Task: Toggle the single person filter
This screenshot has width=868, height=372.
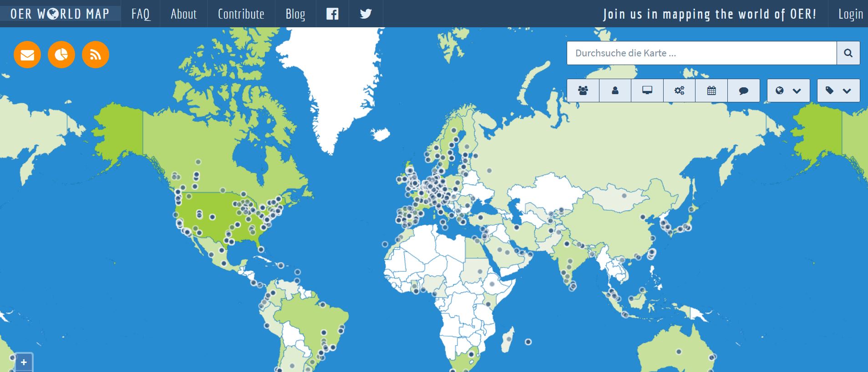Action: (615, 90)
